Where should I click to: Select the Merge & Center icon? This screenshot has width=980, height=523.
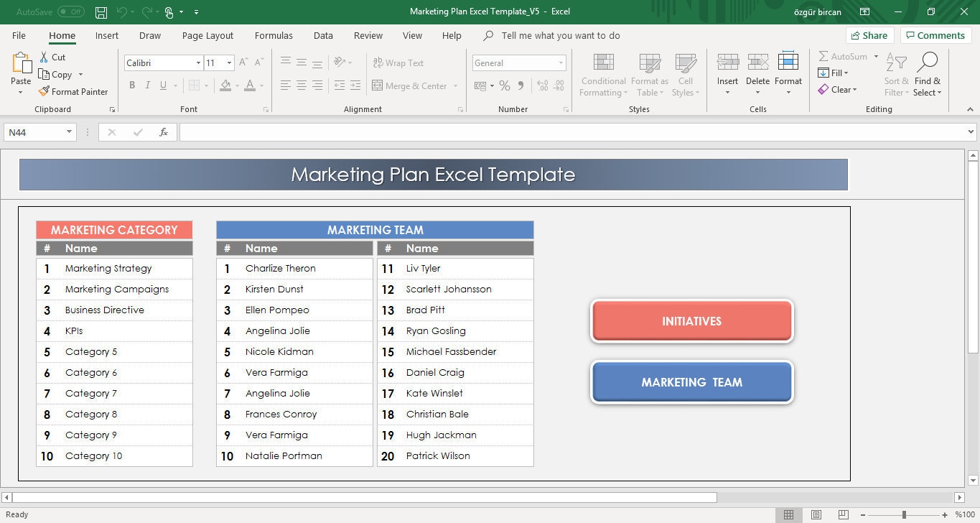(x=377, y=85)
